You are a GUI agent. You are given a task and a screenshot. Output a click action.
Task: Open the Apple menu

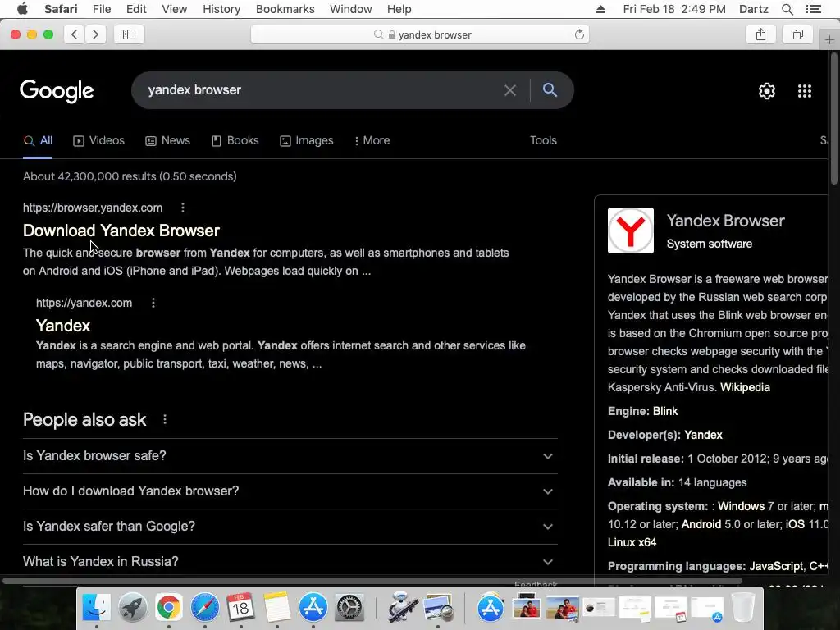coord(22,9)
